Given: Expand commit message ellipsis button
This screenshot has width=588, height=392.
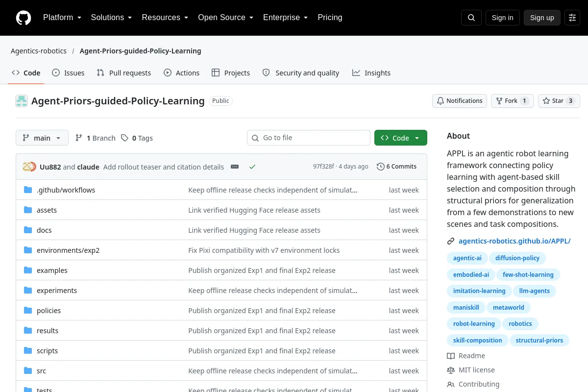Looking at the screenshot, I should pos(235,167).
